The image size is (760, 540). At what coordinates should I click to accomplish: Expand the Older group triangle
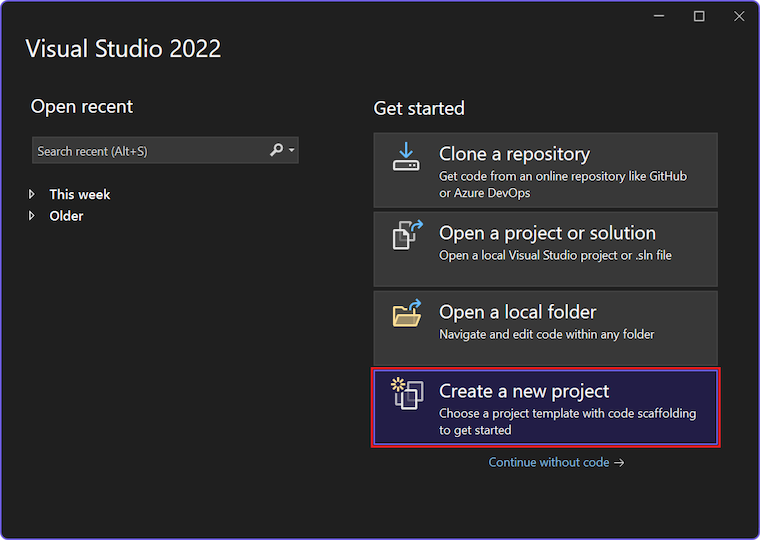(32, 216)
